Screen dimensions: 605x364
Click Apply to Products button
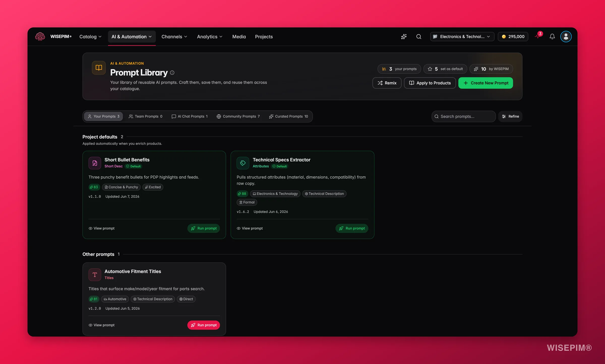pyautogui.click(x=430, y=83)
